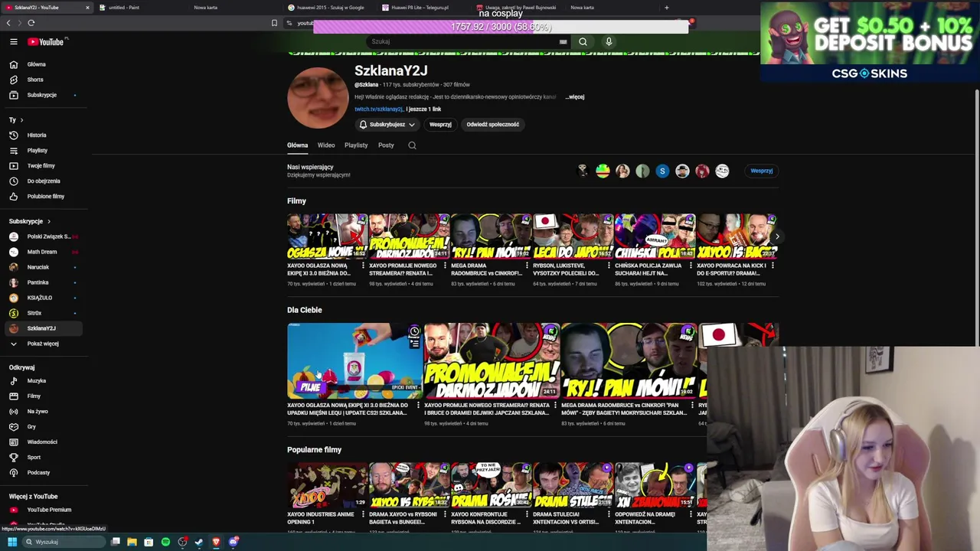Start voice search with microphone icon

(609, 42)
